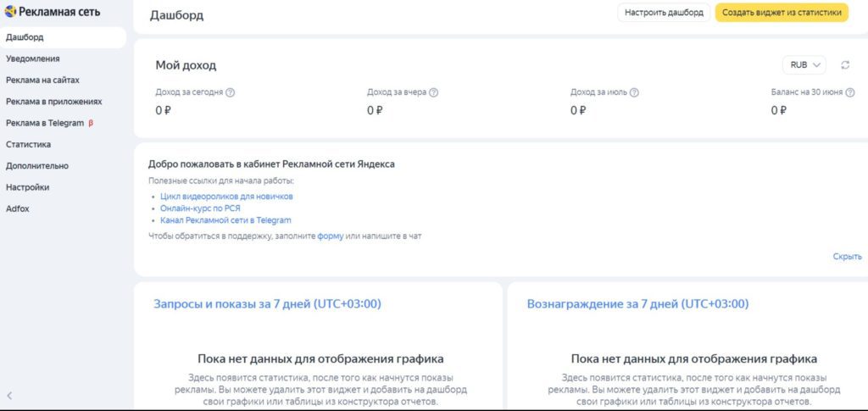Show help for Доход за сегодня
This screenshot has width=868, height=411.
point(231,92)
